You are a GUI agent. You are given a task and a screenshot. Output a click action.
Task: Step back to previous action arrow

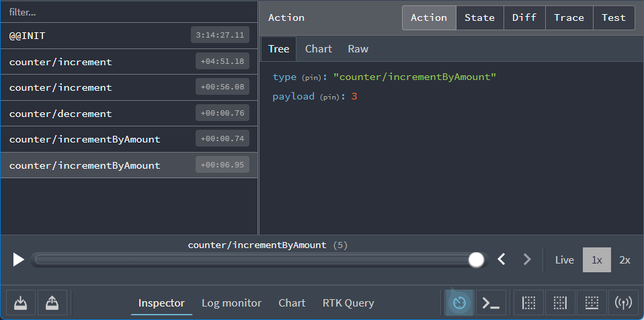(x=501, y=259)
